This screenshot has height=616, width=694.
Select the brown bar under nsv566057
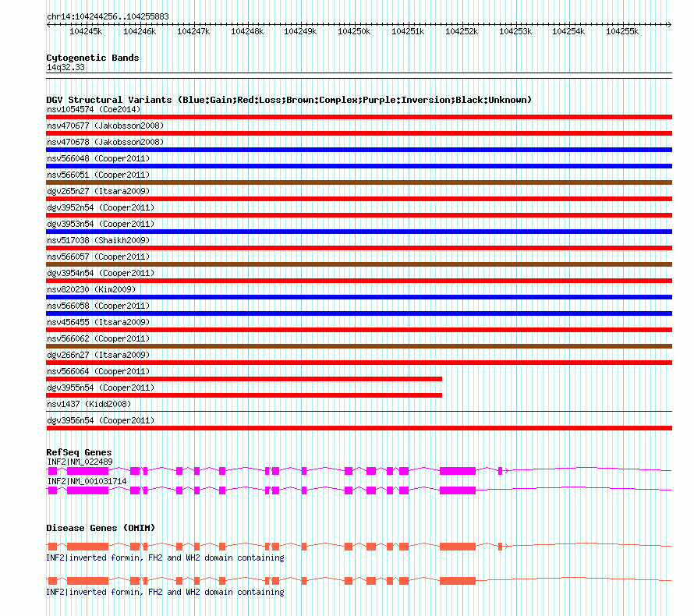359,264
